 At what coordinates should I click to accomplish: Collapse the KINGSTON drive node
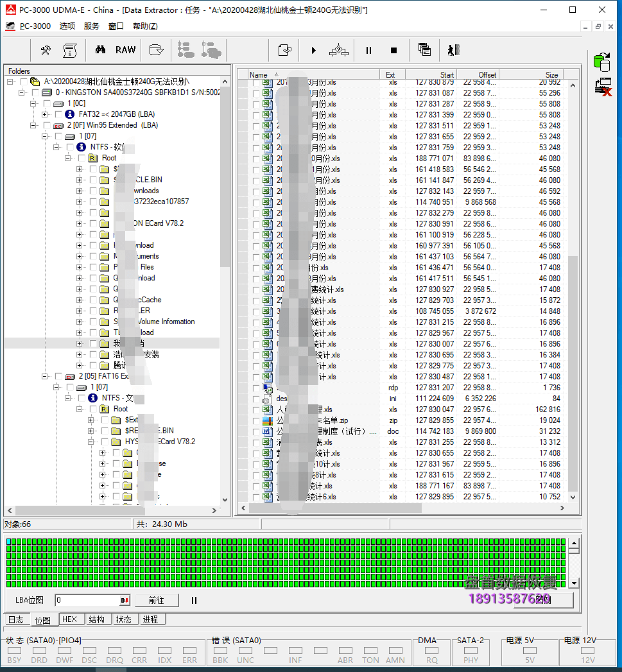[x=21, y=92]
